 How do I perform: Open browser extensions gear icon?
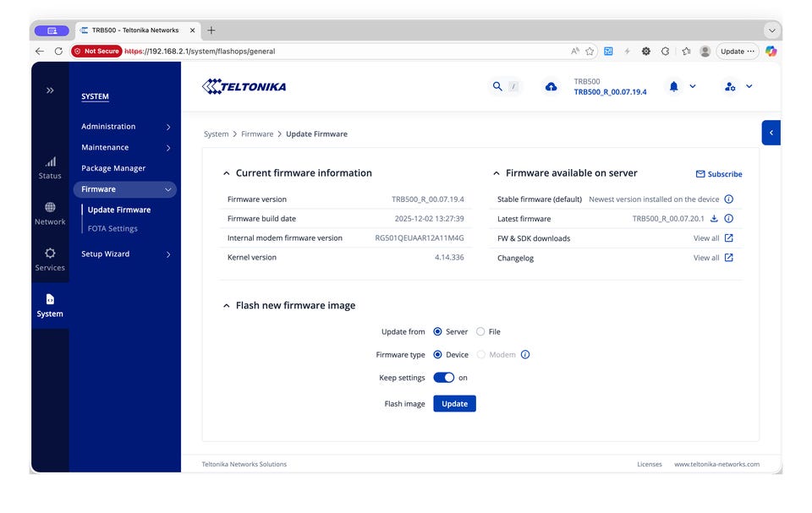click(645, 52)
